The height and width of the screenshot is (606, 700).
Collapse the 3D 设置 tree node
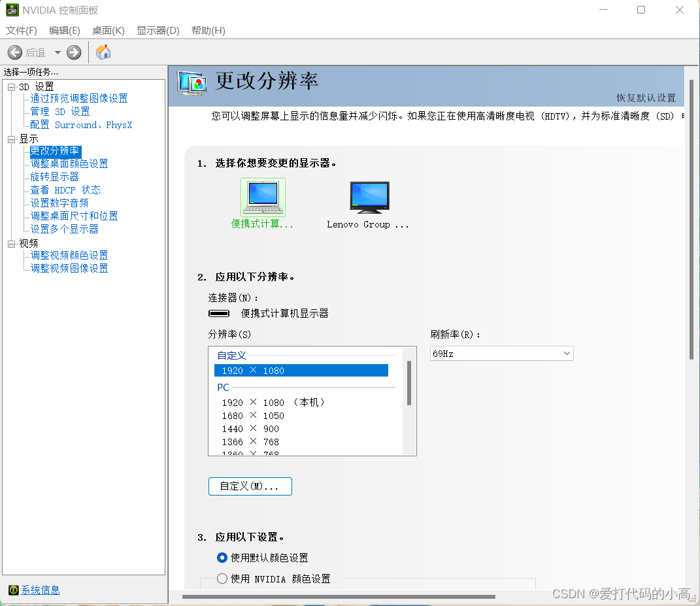pyautogui.click(x=11, y=87)
